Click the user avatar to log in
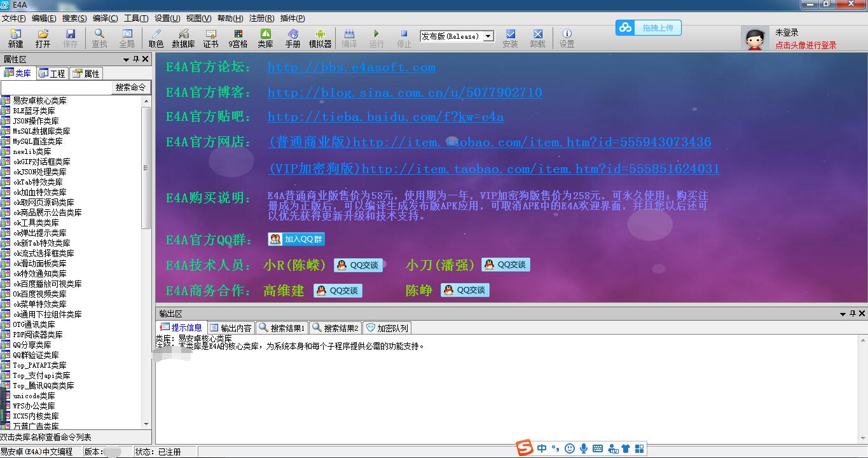 click(x=755, y=38)
